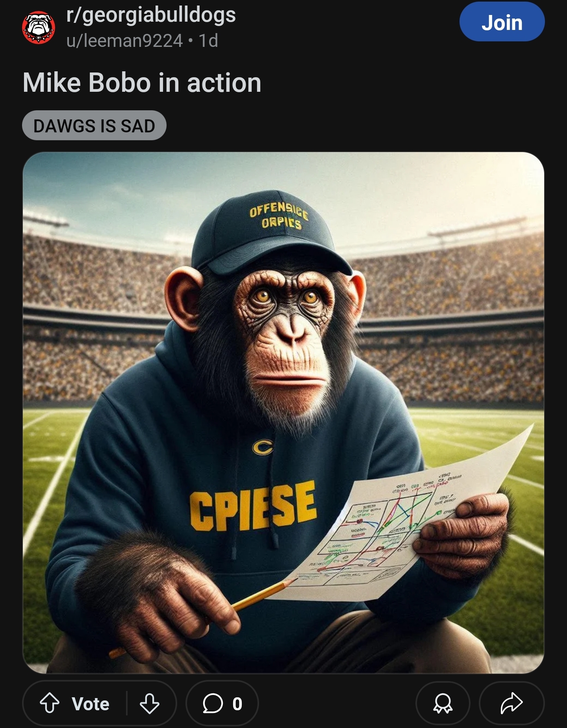Tap the downvote arrow icon
Image resolution: width=567 pixels, height=728 pixels.
pyautogui.click(x=150, y=704)
